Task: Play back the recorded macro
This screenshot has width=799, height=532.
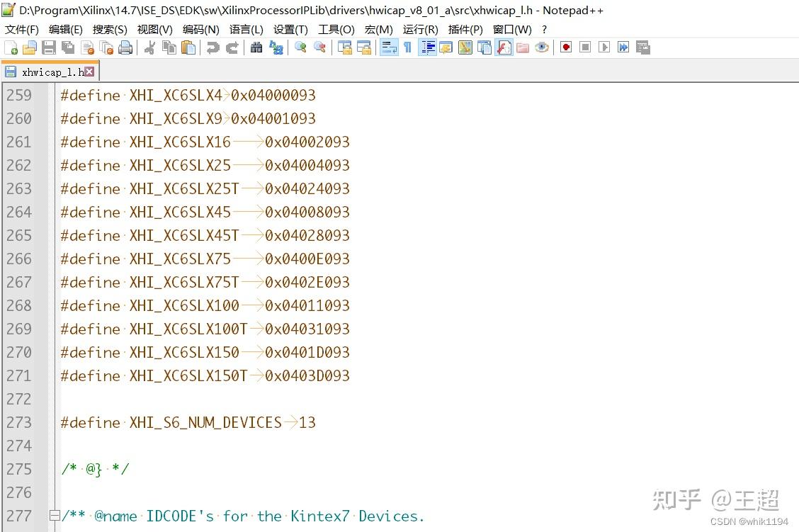Action: 604,48
